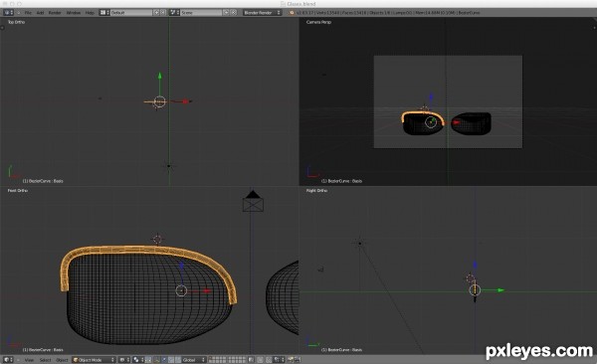Open the Render menu
The image size is (597, 364).
(55, 13)
